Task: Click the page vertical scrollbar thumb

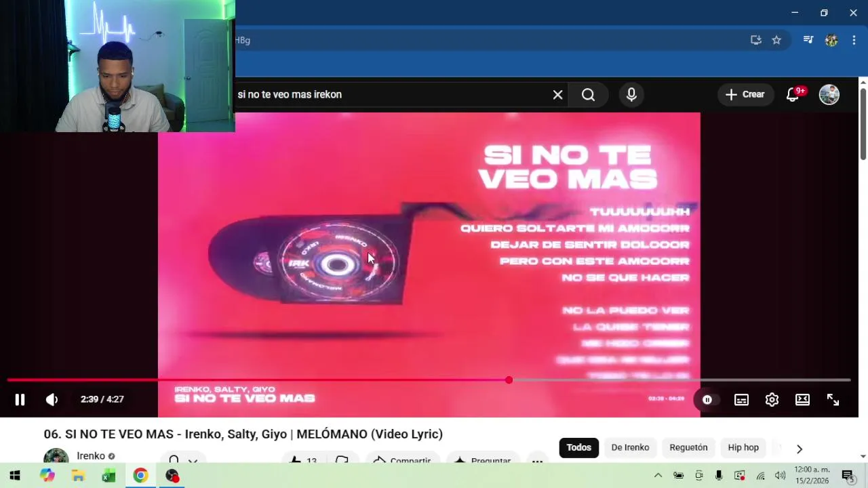Action: click(863, 123)
